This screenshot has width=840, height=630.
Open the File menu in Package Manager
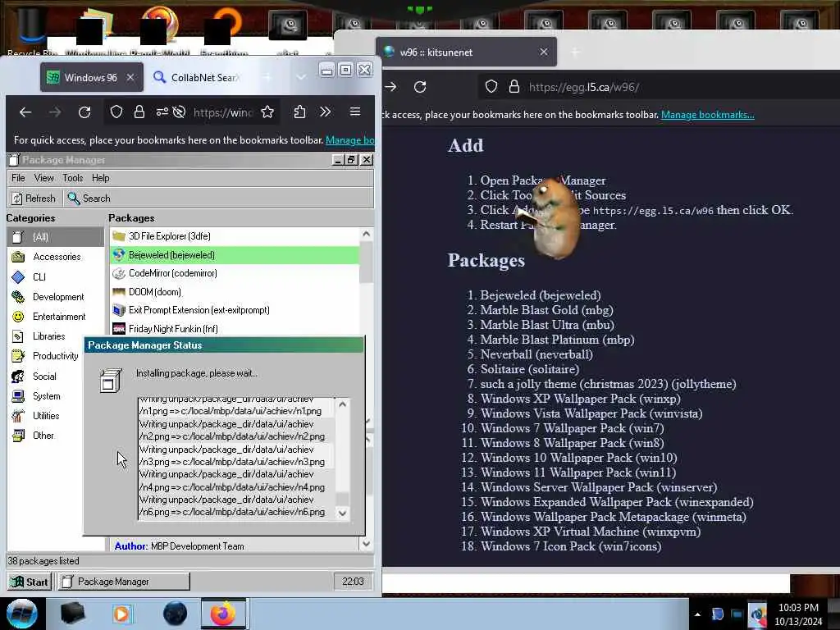coord(18,178)
